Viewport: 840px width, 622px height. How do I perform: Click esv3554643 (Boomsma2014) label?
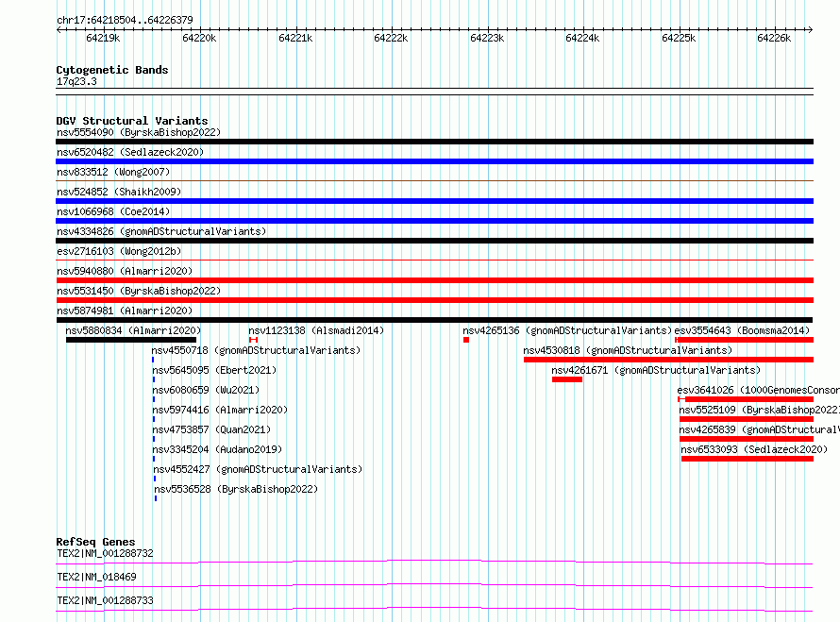(742, 330)
